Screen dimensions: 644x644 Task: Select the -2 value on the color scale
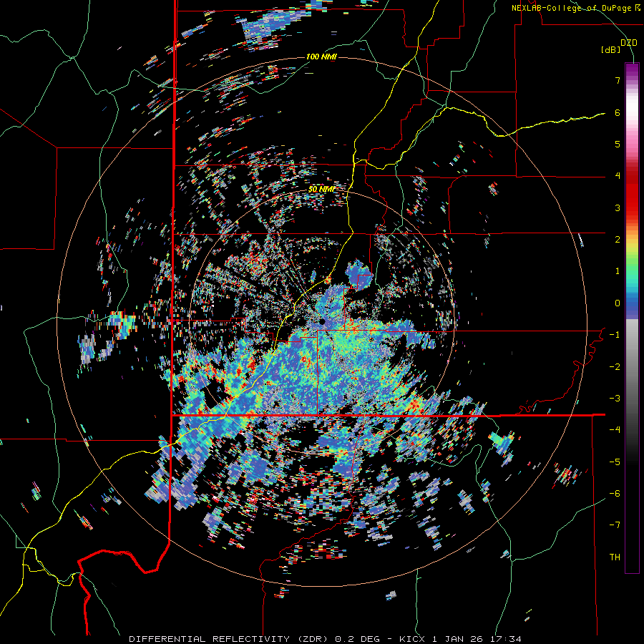[615, 367]
